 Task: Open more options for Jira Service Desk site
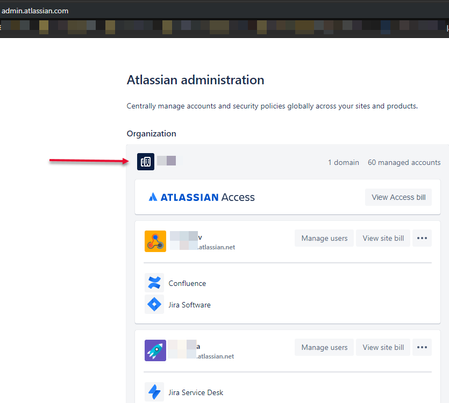click(x=422, y=347)
